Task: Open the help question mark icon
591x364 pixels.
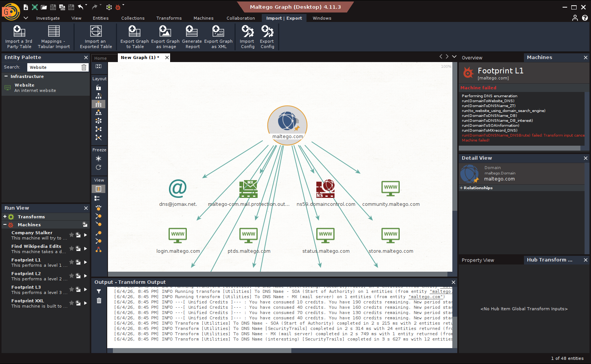Action: point(585,18)
